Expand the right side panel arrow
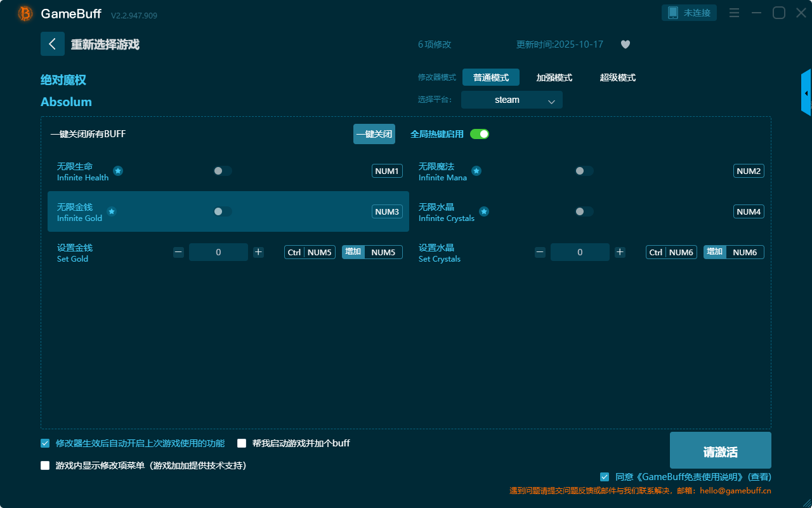Screen dimensions: 812x508 click(806, 93)
